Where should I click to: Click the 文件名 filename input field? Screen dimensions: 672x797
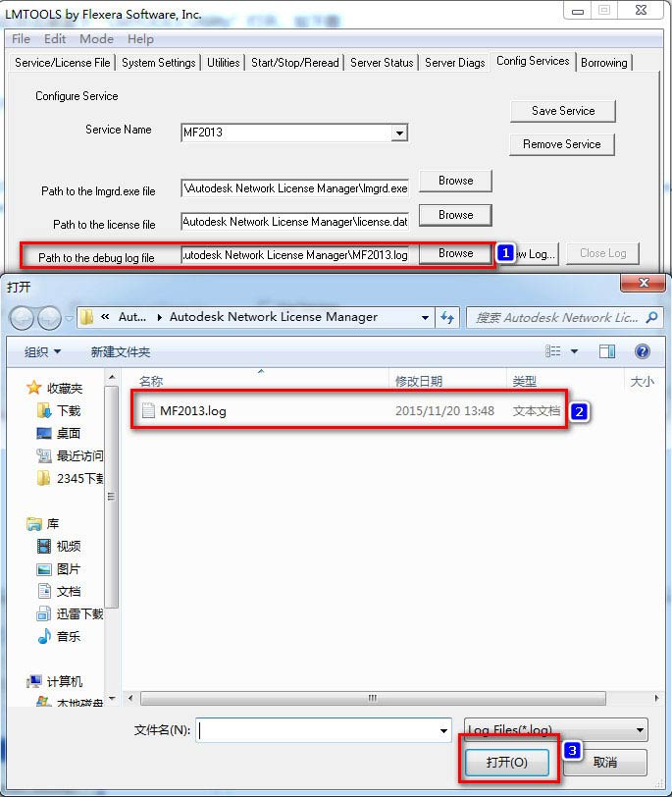[x=324, y=730]
